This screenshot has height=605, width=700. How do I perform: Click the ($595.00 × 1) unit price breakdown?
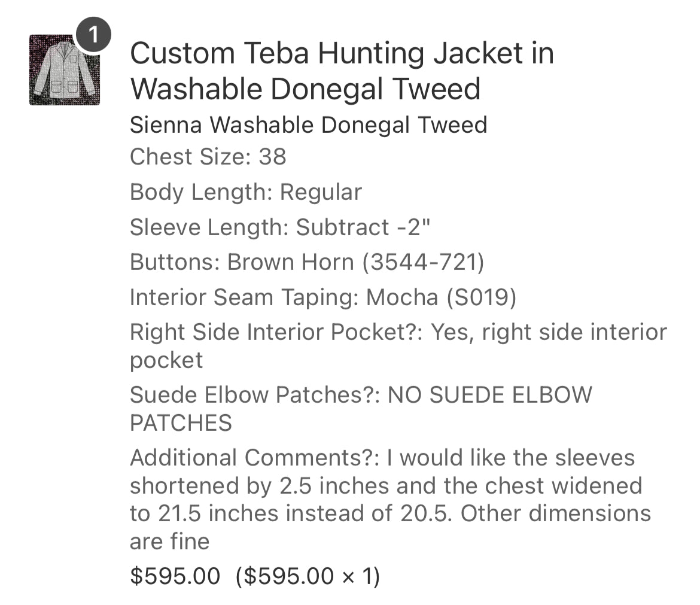coord(308,576)
